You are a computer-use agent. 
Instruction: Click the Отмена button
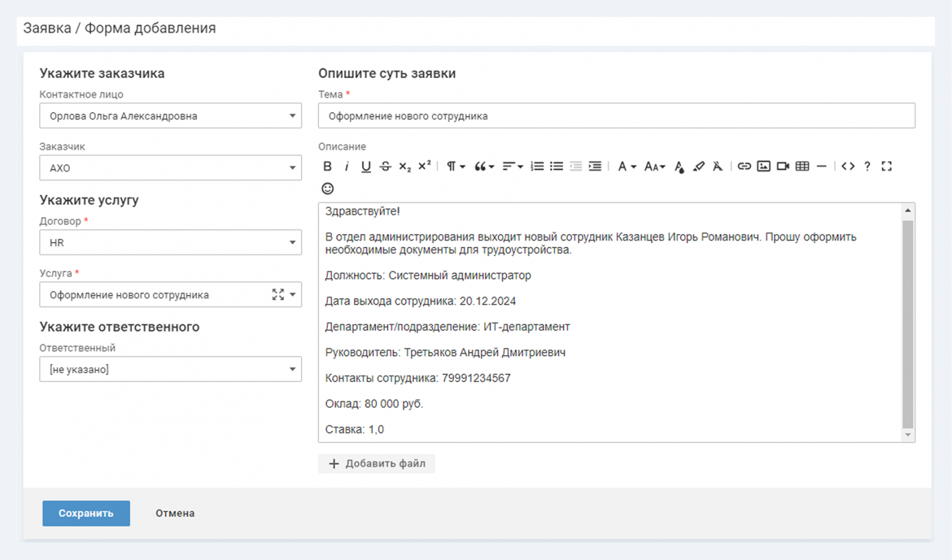pos(175,513)
